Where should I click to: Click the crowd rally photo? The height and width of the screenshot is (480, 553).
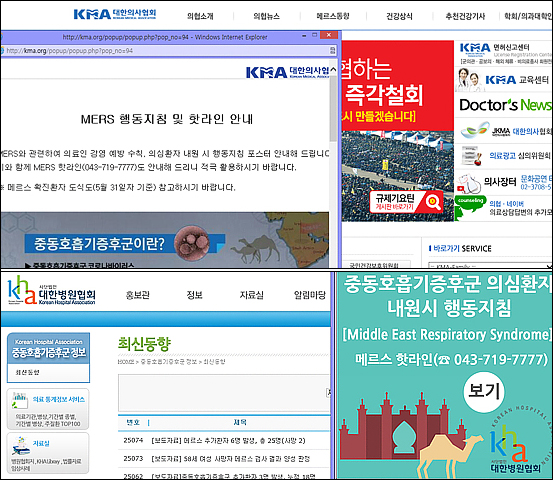(397, 176)
